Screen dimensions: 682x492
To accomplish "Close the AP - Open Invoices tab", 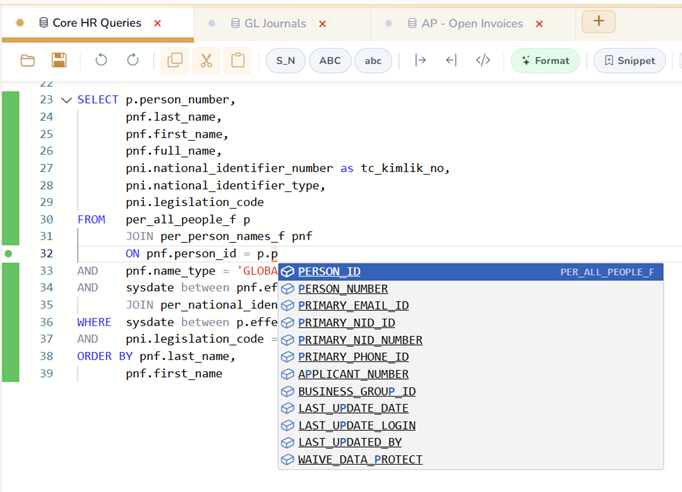I will tap(539, 24).
